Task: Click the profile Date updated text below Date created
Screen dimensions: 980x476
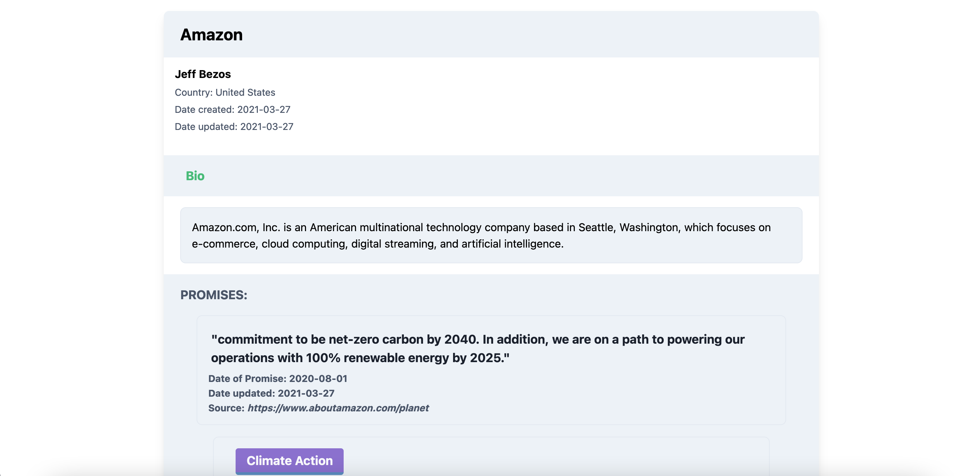Action: point(234,127)
